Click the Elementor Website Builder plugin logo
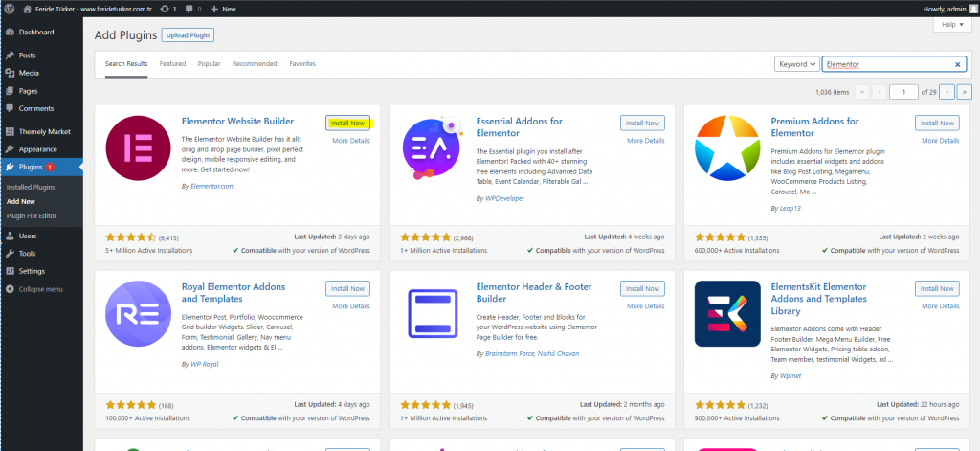 tap(138, 148)
